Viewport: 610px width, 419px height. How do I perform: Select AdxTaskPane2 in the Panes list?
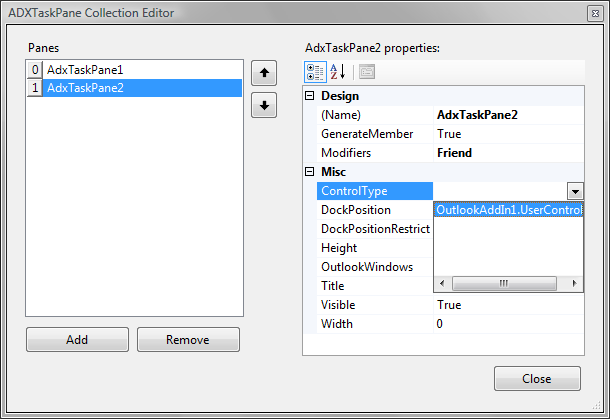pos(142,88)
